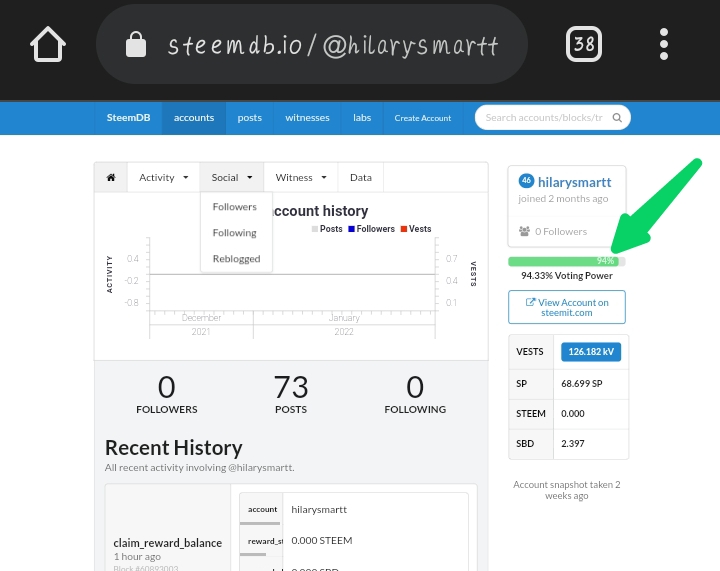Viewport: 720px width, 571px height.
Task: Switch to the Data tab
Action: coord(360,178)
